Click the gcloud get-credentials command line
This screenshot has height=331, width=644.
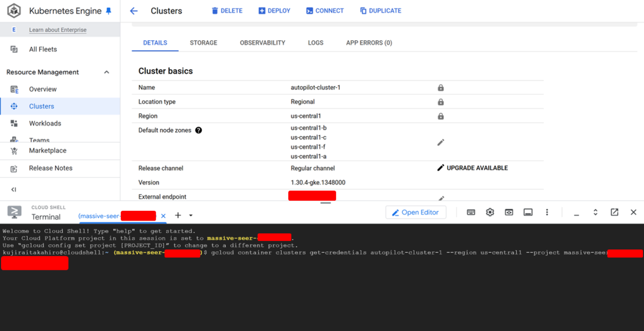click(408, 252)
